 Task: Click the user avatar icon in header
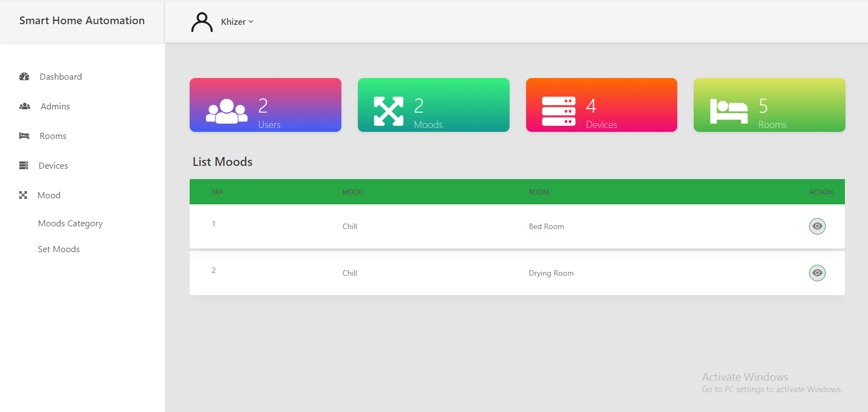click(x=202, y=23)
